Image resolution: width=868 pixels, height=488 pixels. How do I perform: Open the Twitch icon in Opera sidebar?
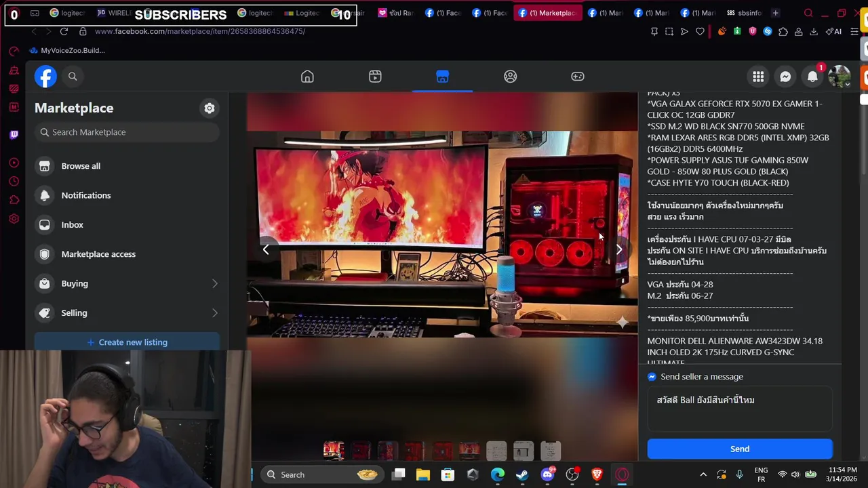click(14, 134)
